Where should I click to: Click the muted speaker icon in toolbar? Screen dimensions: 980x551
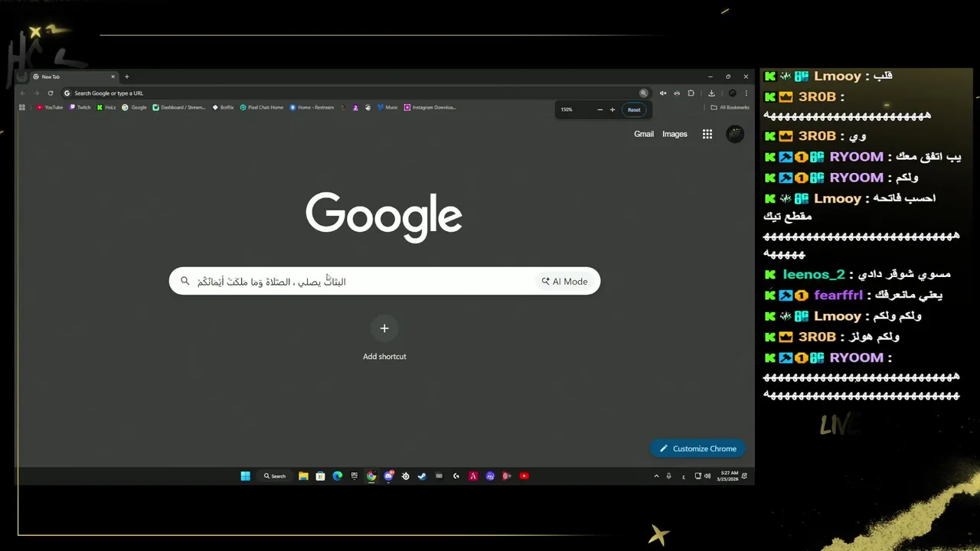(x=663, y=93)
